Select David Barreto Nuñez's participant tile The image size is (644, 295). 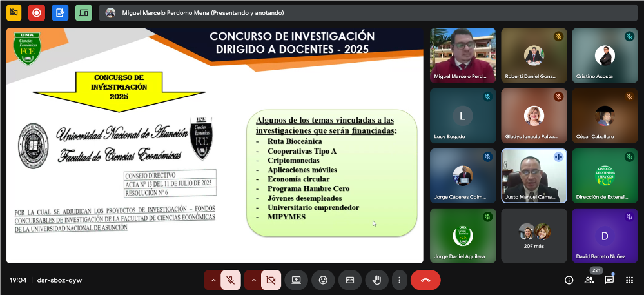605,236
